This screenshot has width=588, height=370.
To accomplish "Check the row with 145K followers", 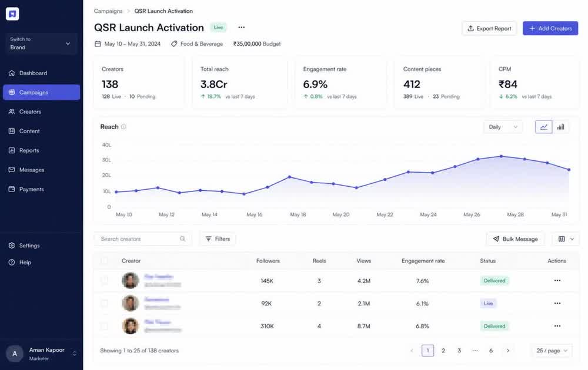I will coord(105,280).
